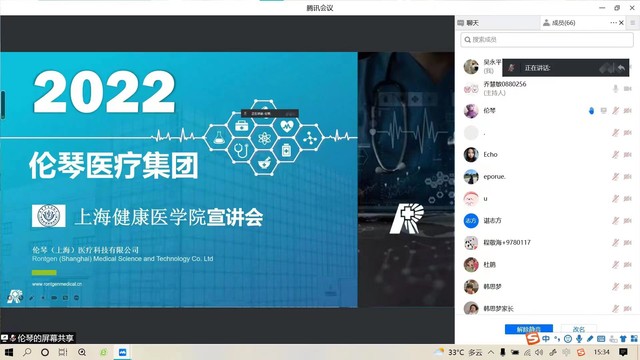The width and height of the screenshot is (640, 360).
Task: Click the 解除静音 unmute button
Action: (x=529, y=329)
